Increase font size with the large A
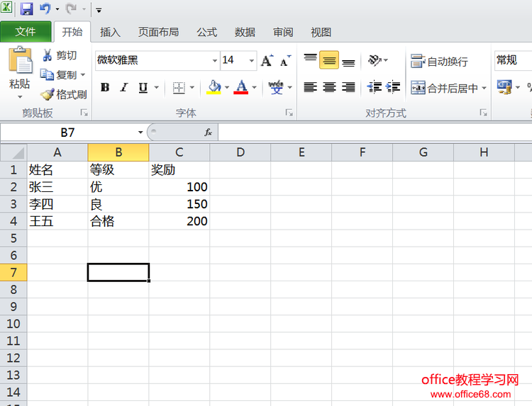Image resolution: width=532 pixels, height=406 pixels. tap(267, 61)
